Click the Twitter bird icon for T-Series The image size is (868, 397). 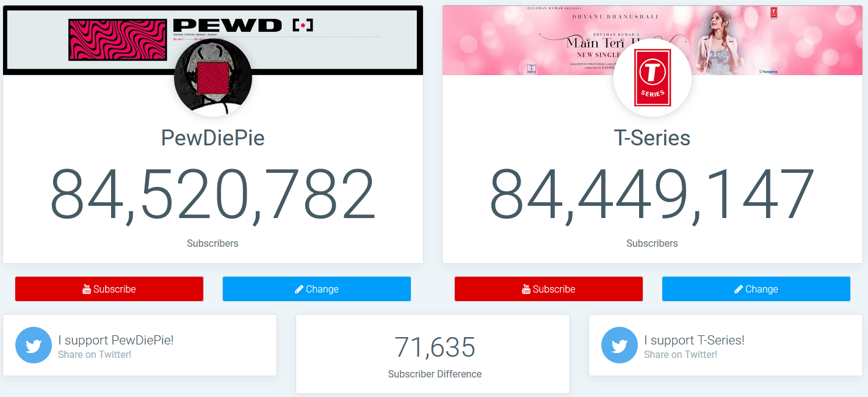click(x=620, y=345)
